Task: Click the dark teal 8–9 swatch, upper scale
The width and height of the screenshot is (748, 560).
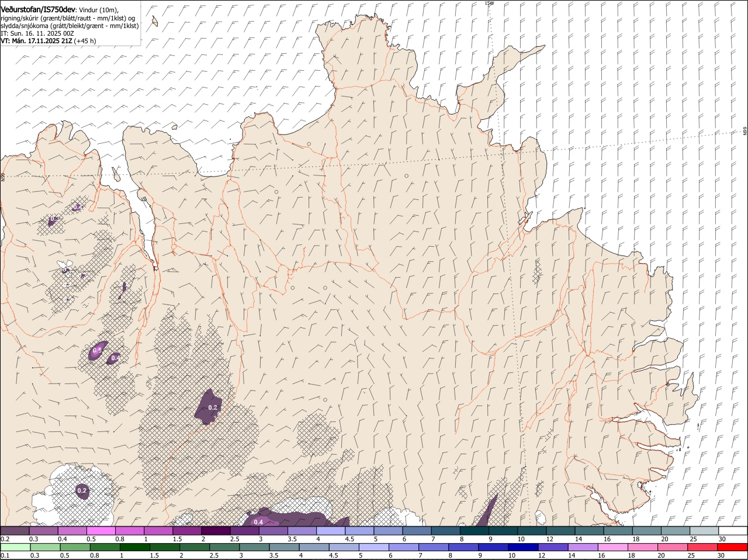Action: tap(474, 531)
